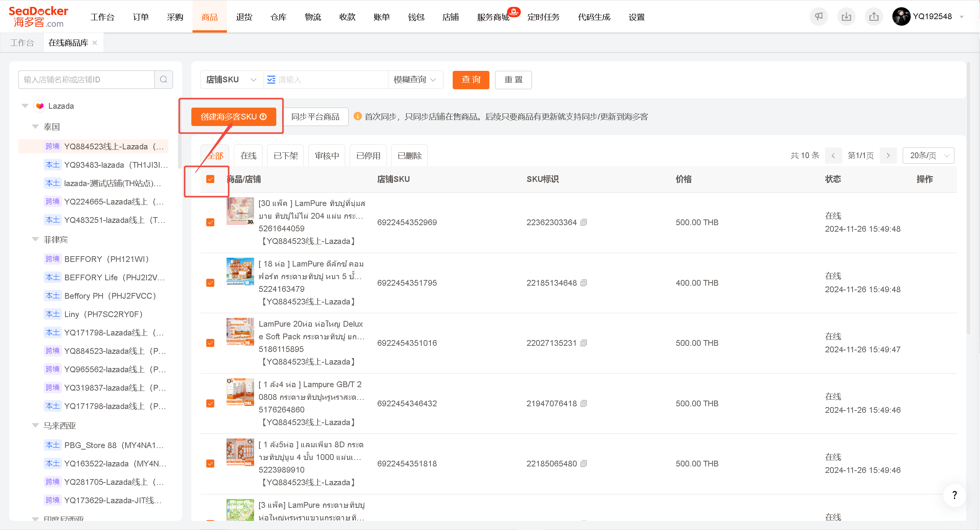Click the 服务商城 red badge icon
Screen dimensions: 980x530
514,12
